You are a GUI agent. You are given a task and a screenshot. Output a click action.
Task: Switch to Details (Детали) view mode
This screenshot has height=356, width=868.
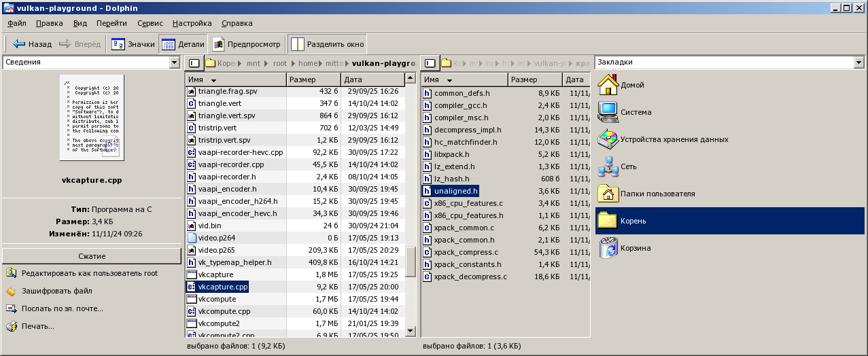tap(184, 44)
